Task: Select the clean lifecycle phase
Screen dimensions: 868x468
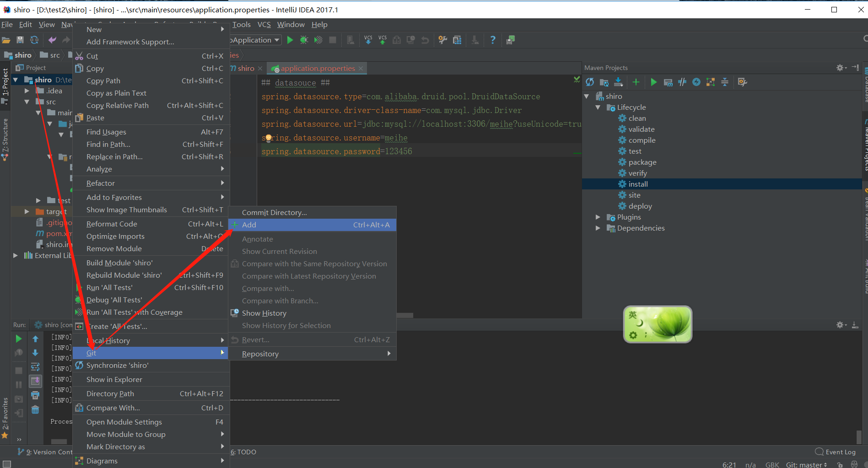Action: pos(637,118)
